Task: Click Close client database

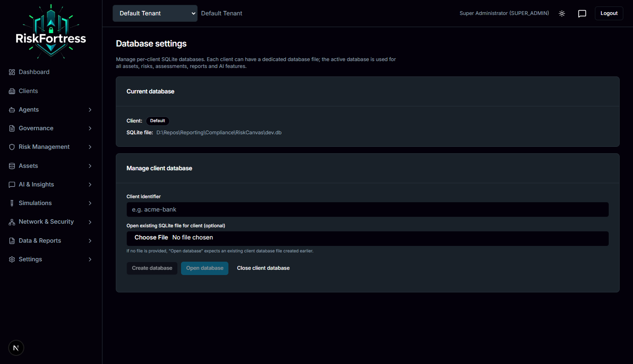Action: [263, 268]
